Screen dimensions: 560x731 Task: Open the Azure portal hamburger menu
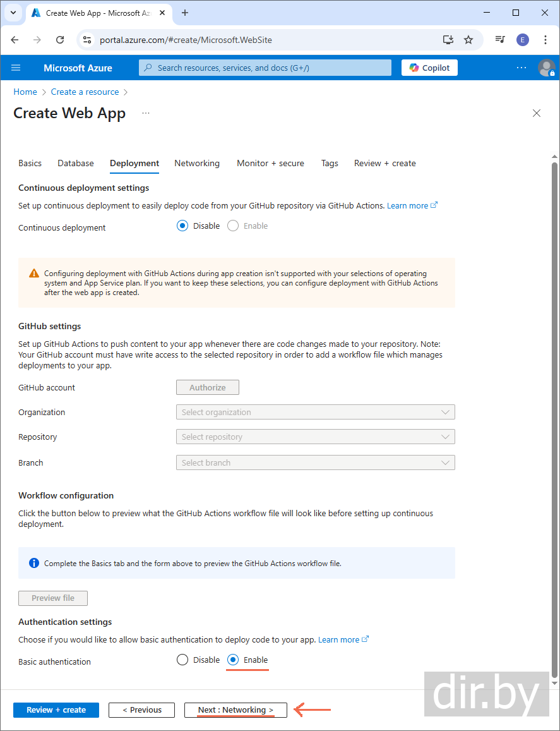coord(16,68)
